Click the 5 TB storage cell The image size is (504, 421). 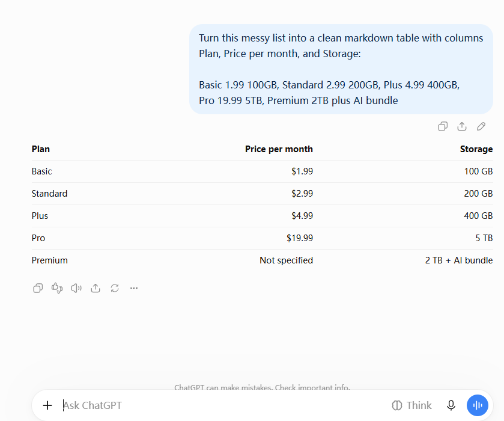point(484,238)
